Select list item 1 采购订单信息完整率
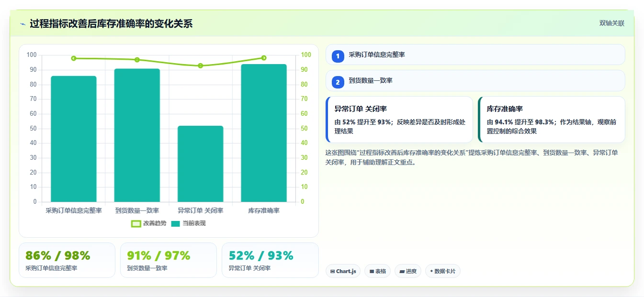Viewport: 644px width, 297px height. [475, 55]
